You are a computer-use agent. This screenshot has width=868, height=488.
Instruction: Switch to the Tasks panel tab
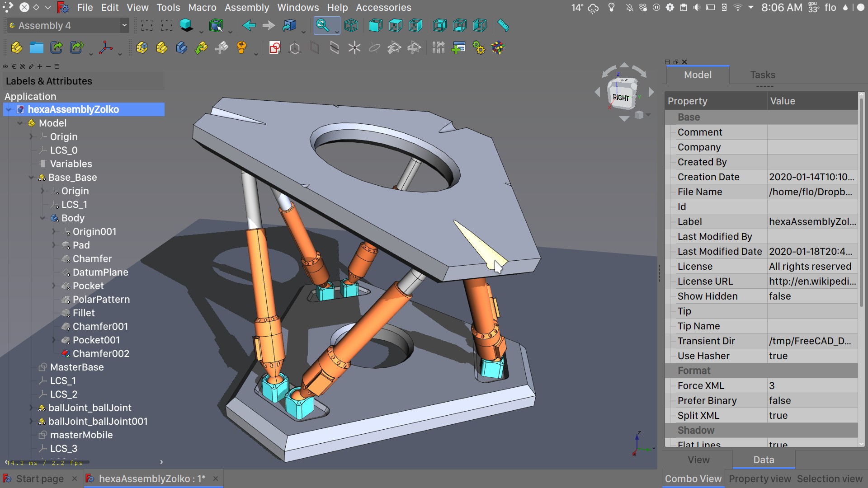763,75
